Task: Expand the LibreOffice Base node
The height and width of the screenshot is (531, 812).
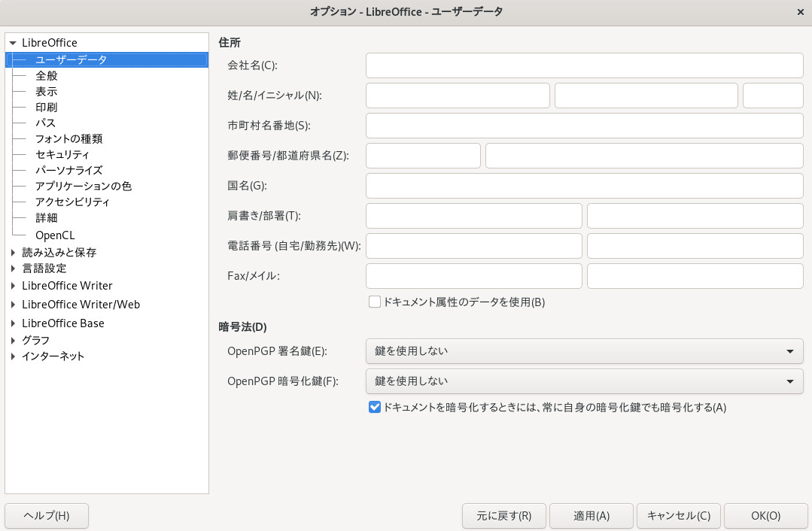Action: click(x=13, y=323)
